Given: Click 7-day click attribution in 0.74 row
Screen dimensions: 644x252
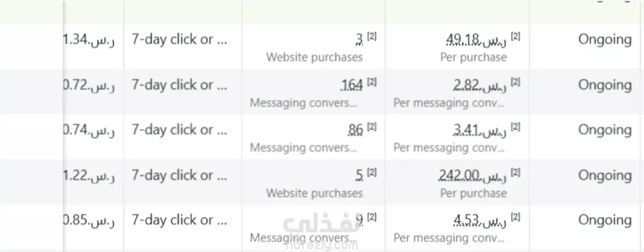Looking at the screenshot, I should [179, 130].
